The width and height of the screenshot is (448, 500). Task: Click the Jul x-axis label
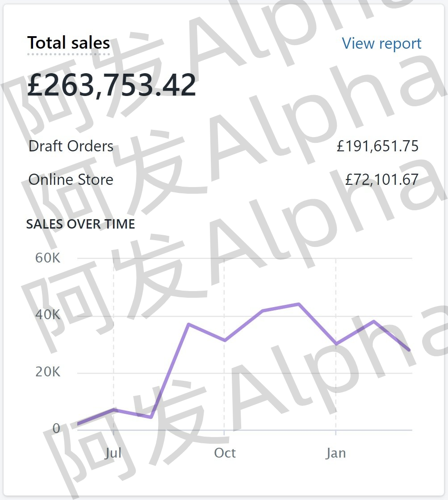(113, 453)
